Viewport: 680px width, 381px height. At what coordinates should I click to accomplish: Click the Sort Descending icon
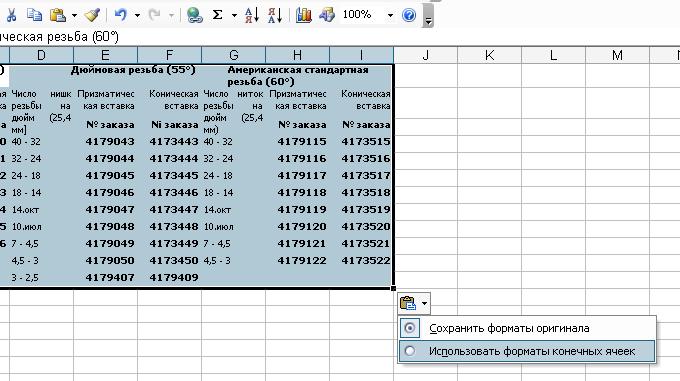tap(275, 15)
